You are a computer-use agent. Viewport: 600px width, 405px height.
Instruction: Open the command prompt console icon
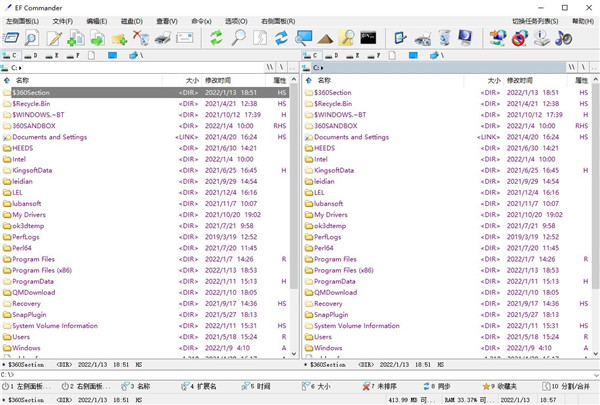tap(368, 38)
